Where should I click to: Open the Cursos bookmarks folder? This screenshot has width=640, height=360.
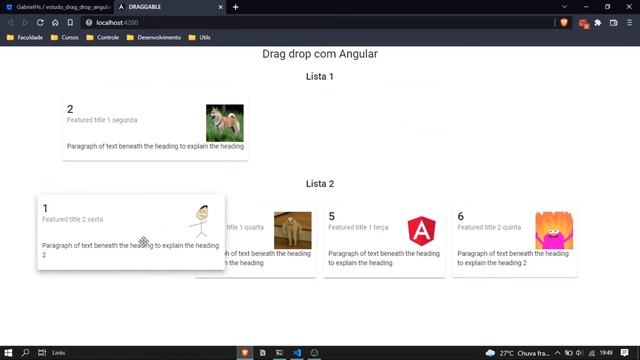[64, 38]
